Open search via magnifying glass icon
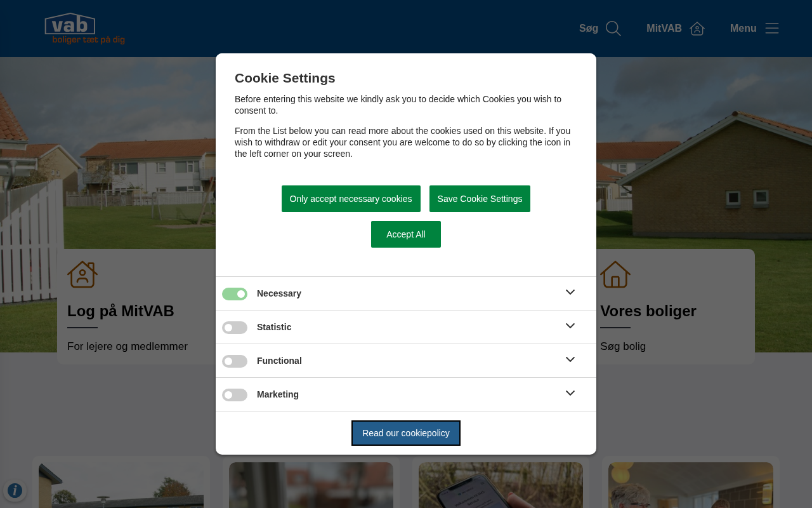This screenshot has width=812, height=508. tap(613, 29)
